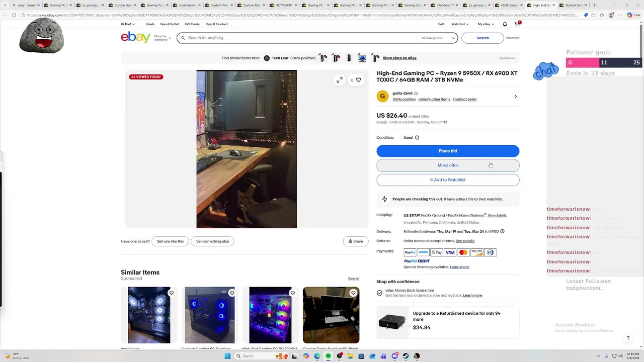Click the PayPal Credit logo
Viewport: 644px width, 362px height.
click(417, 261)
